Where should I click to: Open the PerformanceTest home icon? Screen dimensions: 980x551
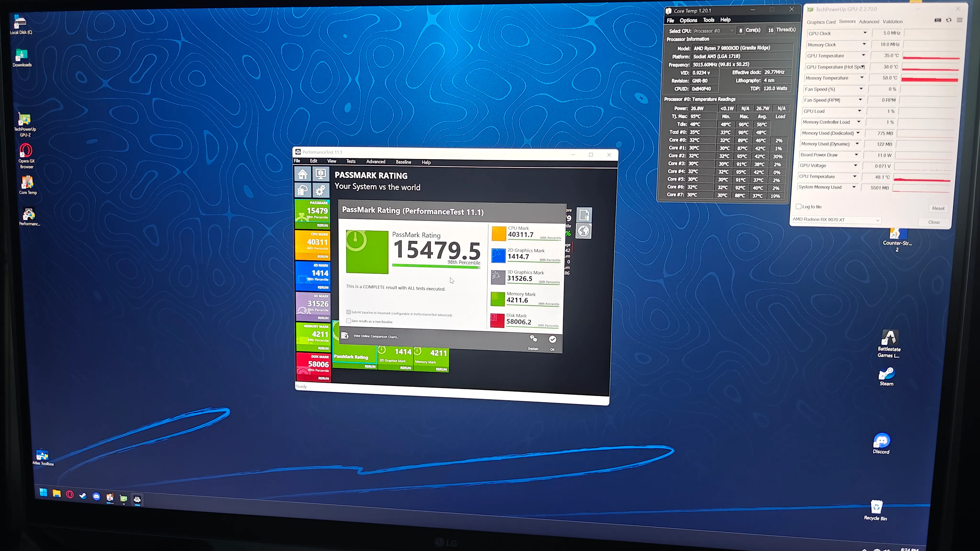[x=303, y=174]
